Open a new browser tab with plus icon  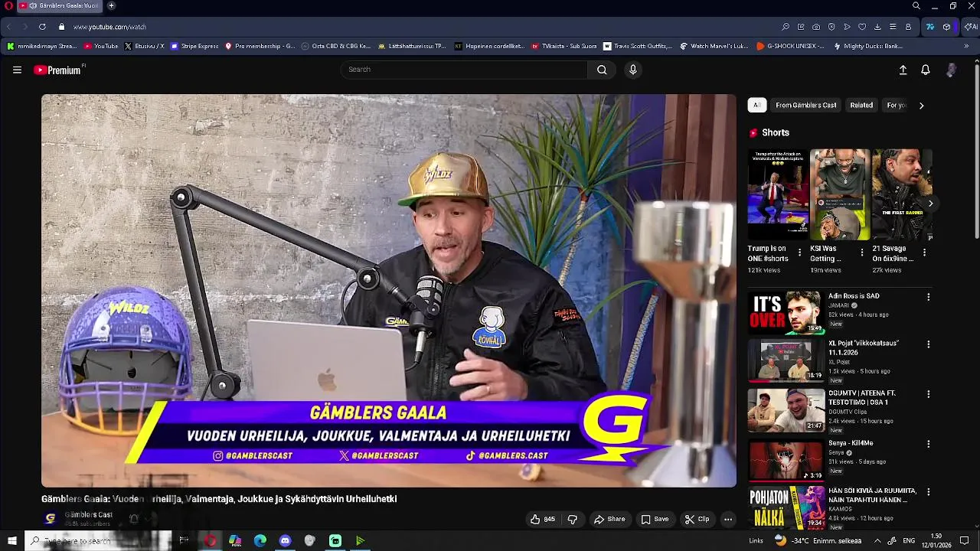(111, 5)
